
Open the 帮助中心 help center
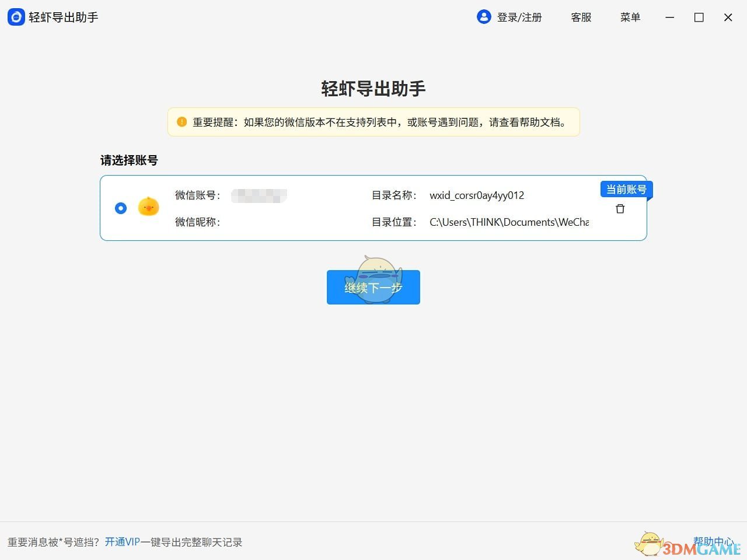click(x=714, y=541)
